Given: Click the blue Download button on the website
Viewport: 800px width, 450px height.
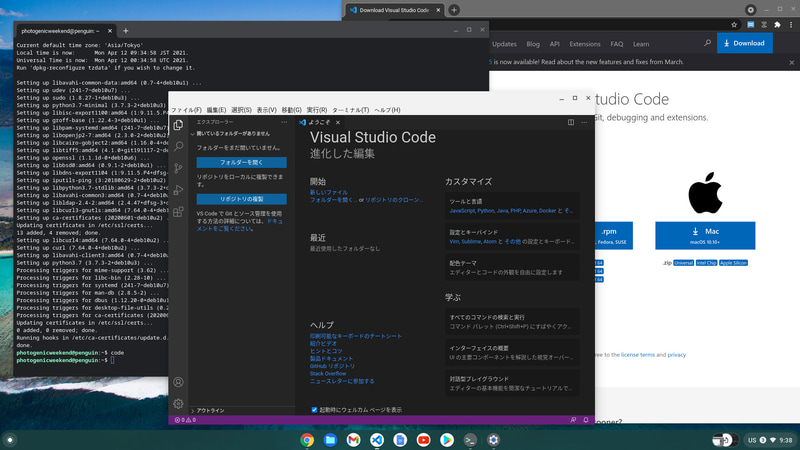Looking at the screenshot, I should coord(744,43).
